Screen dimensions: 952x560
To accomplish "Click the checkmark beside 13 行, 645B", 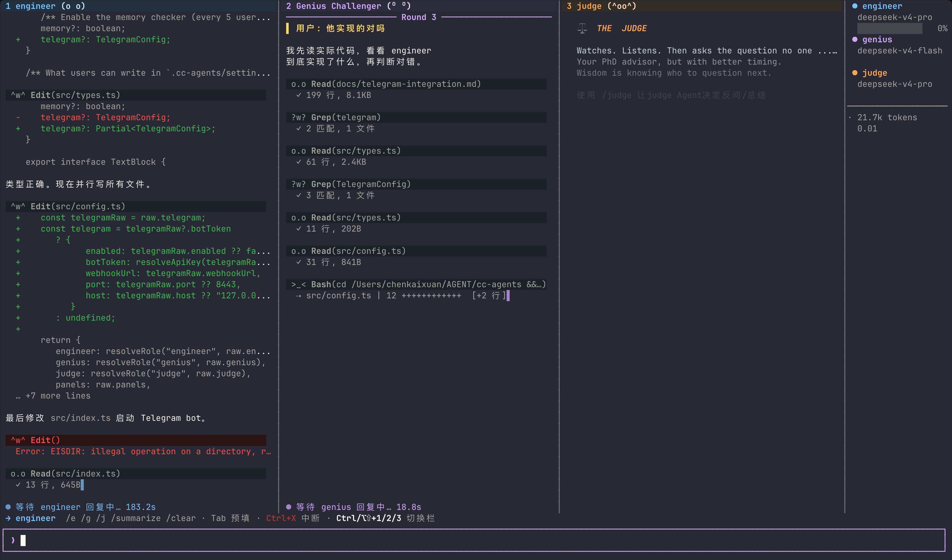I will pos(18,485).
